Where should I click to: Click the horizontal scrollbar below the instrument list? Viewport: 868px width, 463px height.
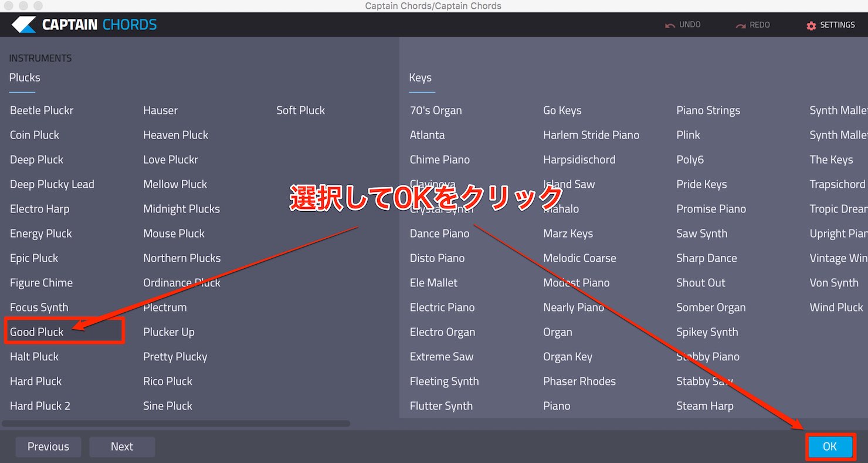[176, 423]
